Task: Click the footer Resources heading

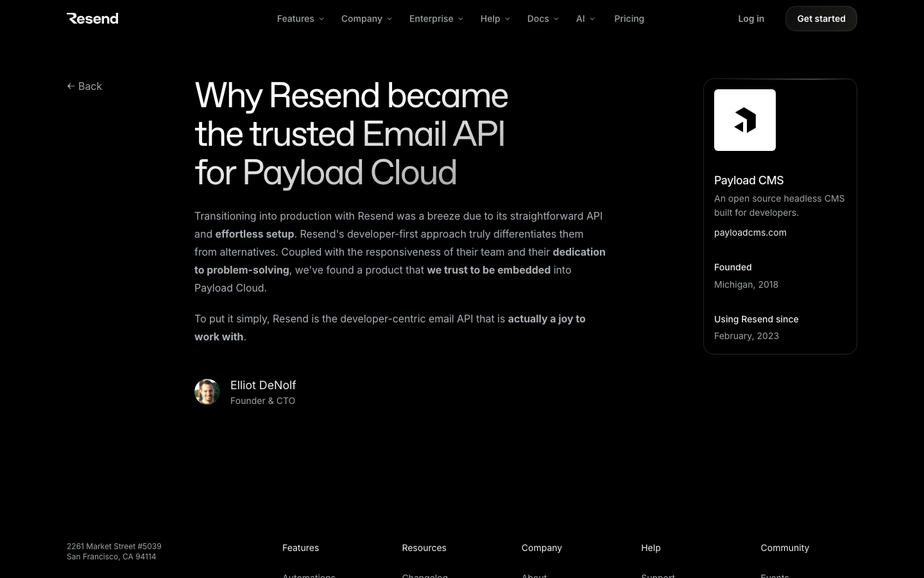Action: [424, 548]
